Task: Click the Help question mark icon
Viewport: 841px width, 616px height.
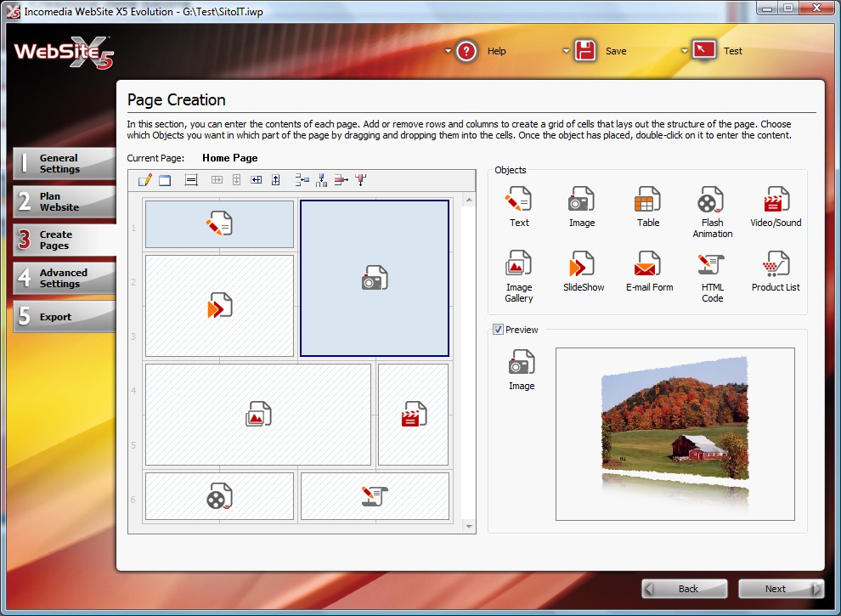Action: [x=466, y=52]
